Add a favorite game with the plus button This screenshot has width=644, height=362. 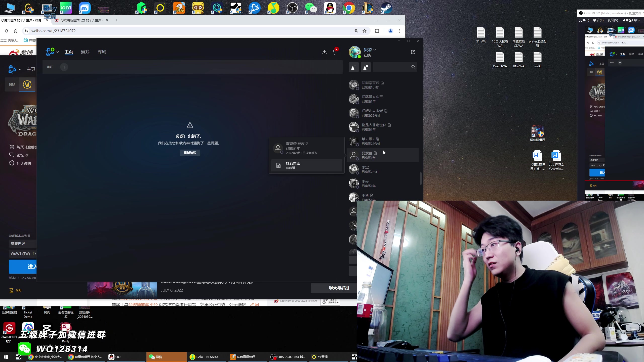pos(64,67)
